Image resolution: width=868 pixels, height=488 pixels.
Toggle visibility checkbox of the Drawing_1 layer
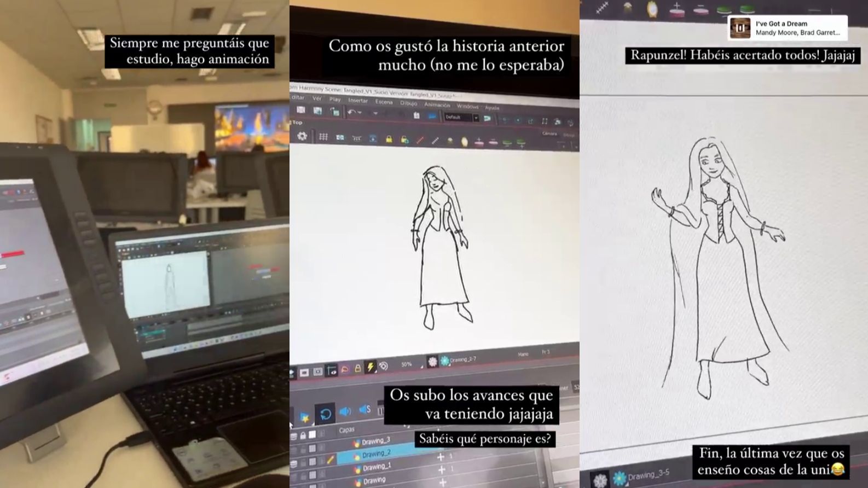[313, 475]
